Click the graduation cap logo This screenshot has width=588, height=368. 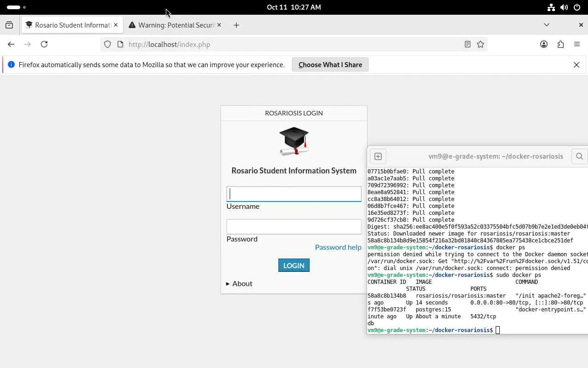point(294,140)
